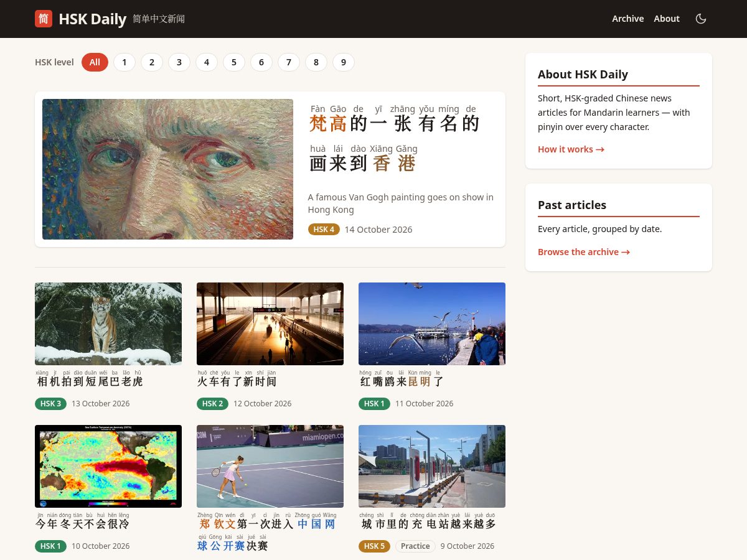Filter articles by HSK level 1
The width and height of the screenshot is (747, 560).
pos(125,62)
